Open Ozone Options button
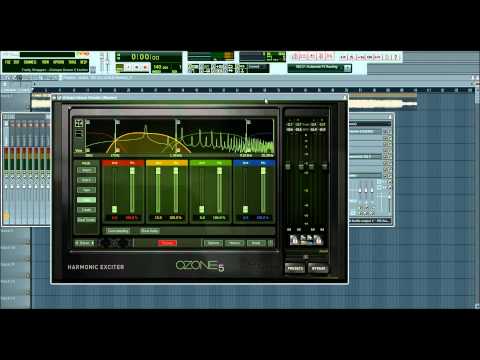 click(x=213, y=243)
